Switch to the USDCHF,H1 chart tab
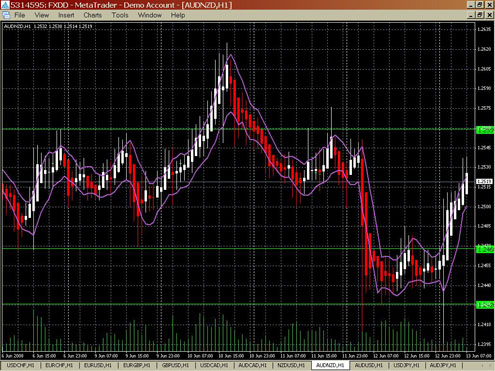This screenshot has width=495, height=371. tap(20, 365)
